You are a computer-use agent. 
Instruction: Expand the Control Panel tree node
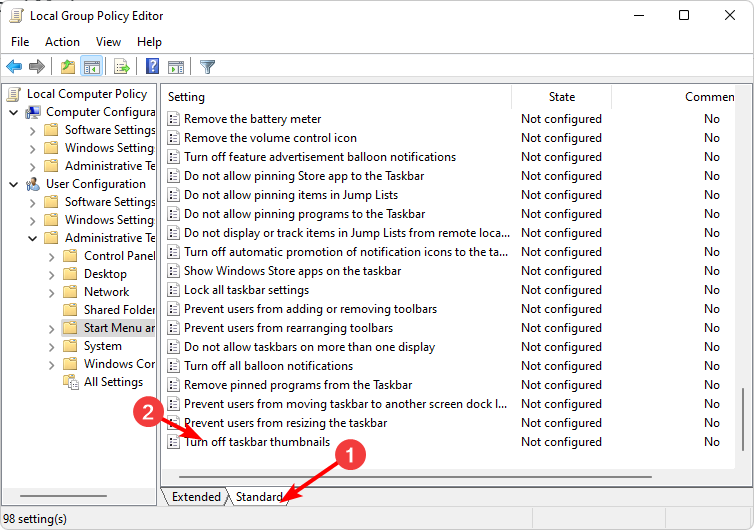[x=51, y=257]
